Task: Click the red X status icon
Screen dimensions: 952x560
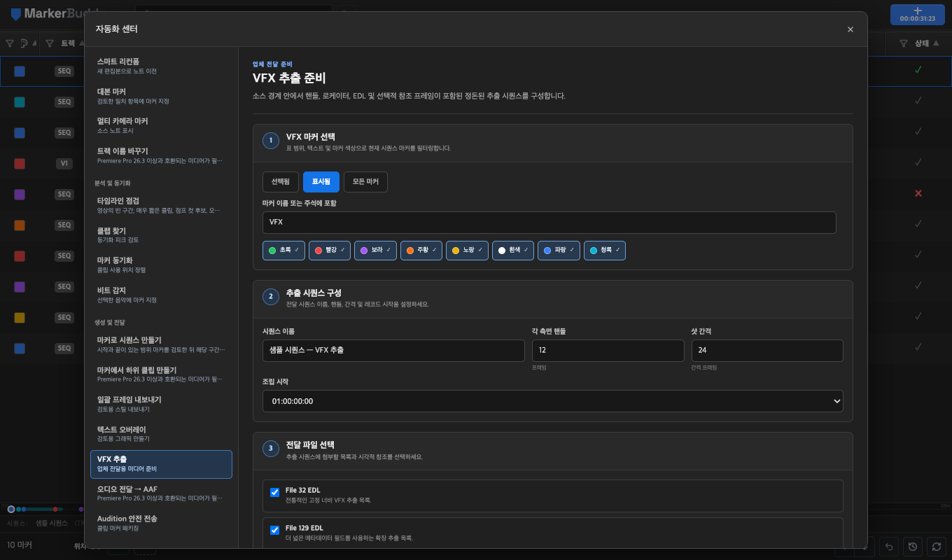Action: (x=918, y=193)
